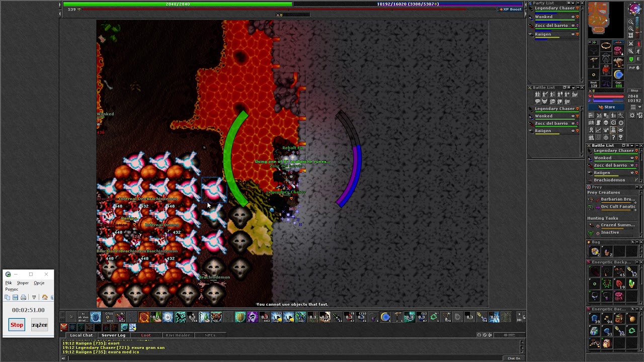Toggle the PvP mode button
Viewport: 644px width, 362px height.
634,67
